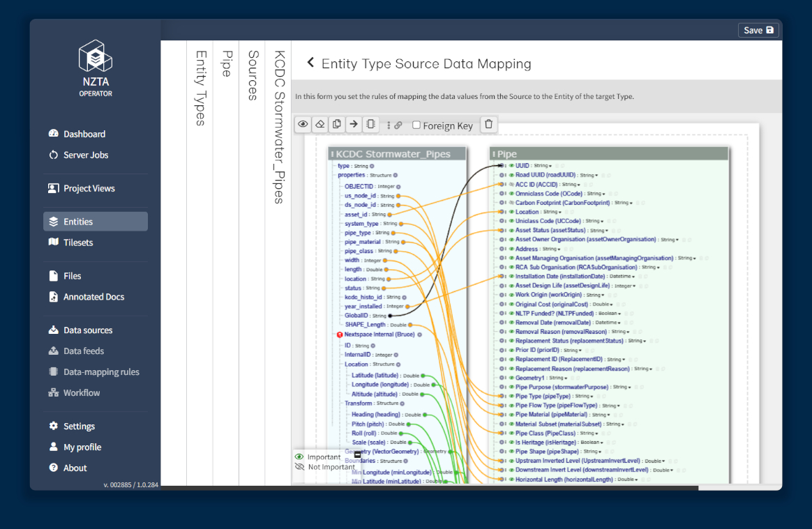Screen dimensions: 812x529
Task: Click the right arrow toolbar button
Action: [354, 124]
